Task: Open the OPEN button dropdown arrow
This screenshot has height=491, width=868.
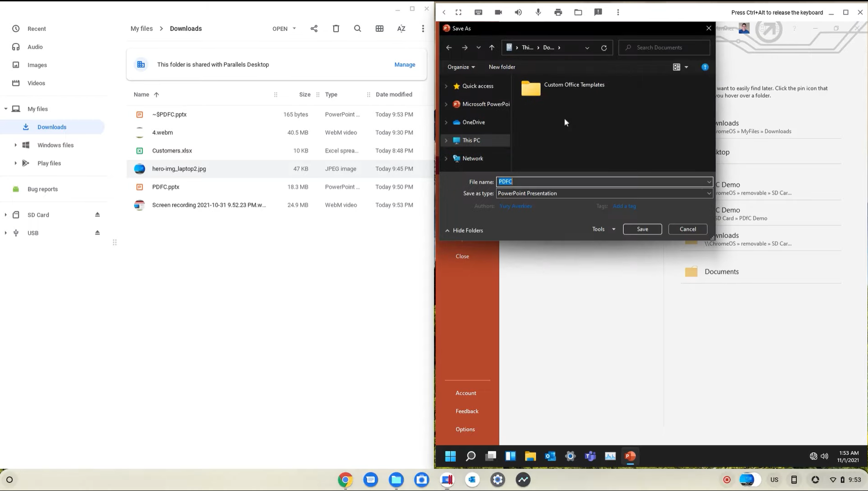Action: (x=294, y=28)
